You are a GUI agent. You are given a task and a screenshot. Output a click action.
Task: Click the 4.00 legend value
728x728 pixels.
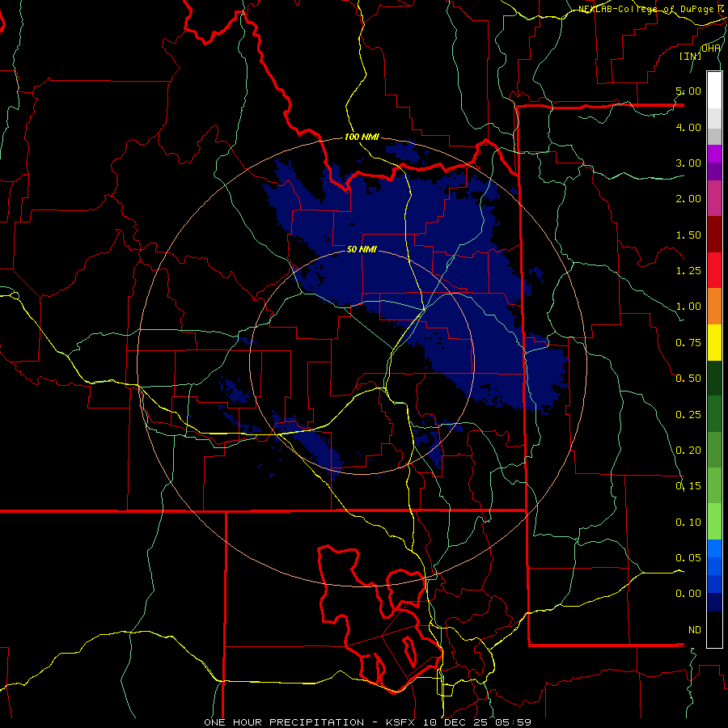(688, 127)
